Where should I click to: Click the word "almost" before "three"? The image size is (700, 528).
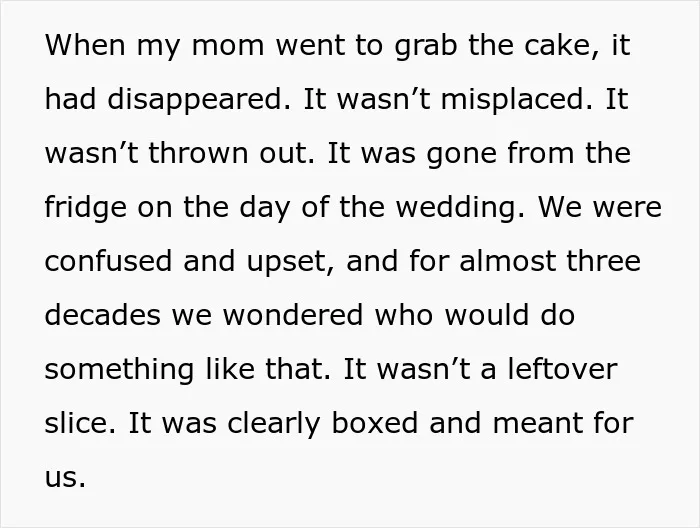(508, 261)
